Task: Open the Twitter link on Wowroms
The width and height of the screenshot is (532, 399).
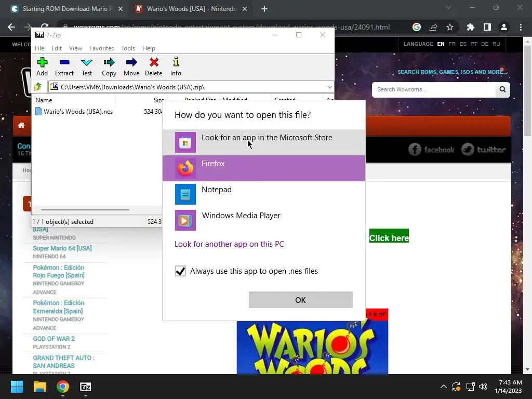Action: click(484, 149)
